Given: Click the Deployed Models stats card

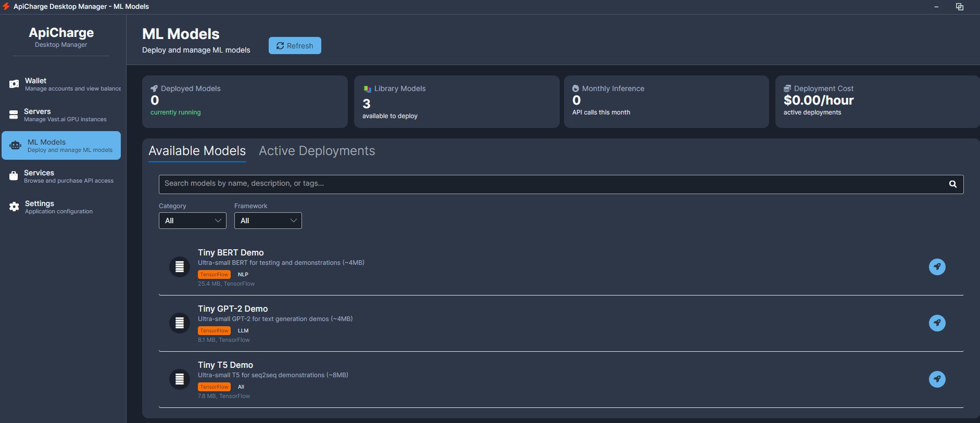Looking at the screenshot, I should 245,101.
